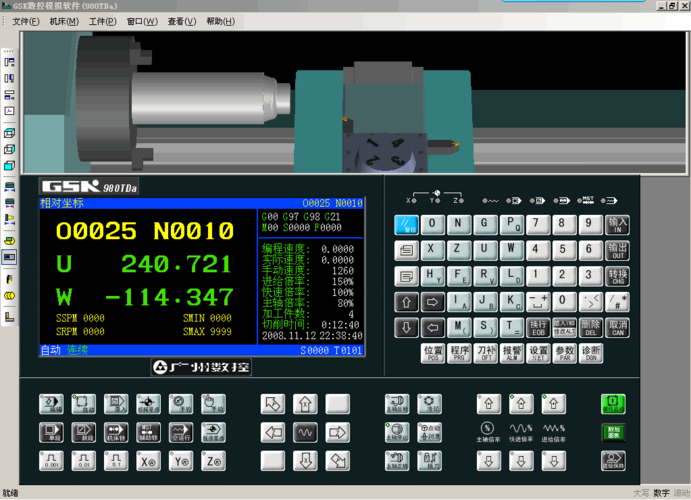Click the 主轴反转 spindle reverse button
691x500 pixels.
397,404
